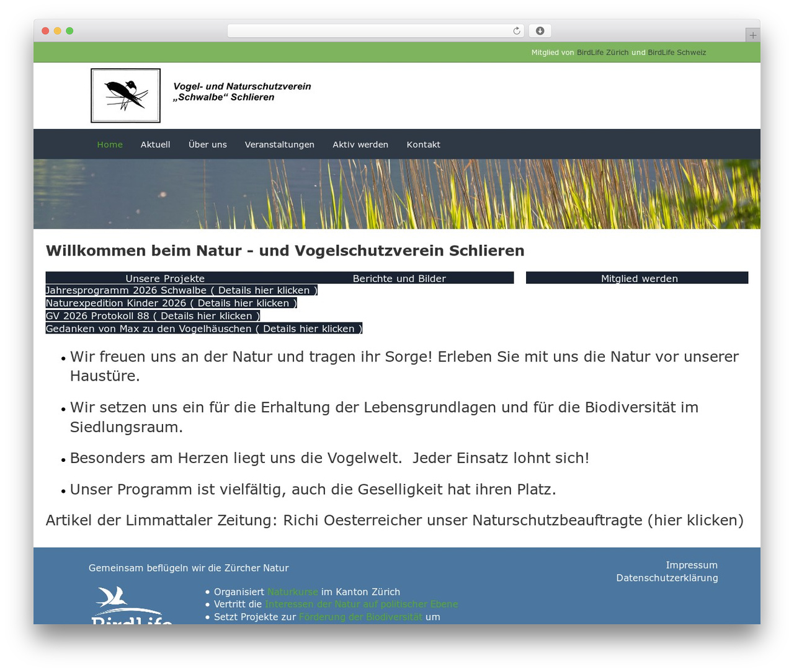Image resolution: width=794 pixels, height=672 pixels.
Task: Click the bullet starting Wir freuen uns
Action: (404, 366)
